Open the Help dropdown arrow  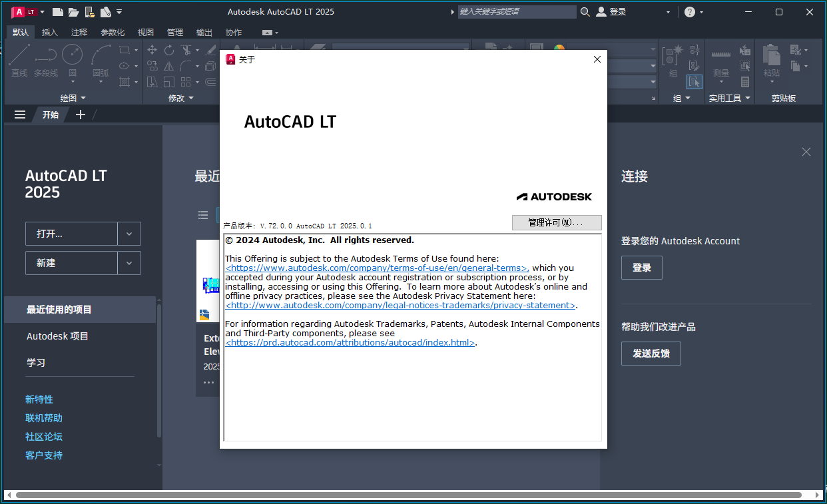coord(701,12)
